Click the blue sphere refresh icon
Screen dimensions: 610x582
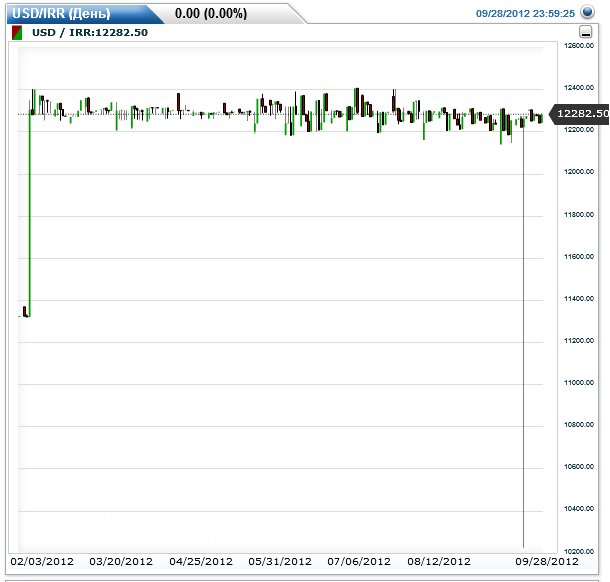587,12
